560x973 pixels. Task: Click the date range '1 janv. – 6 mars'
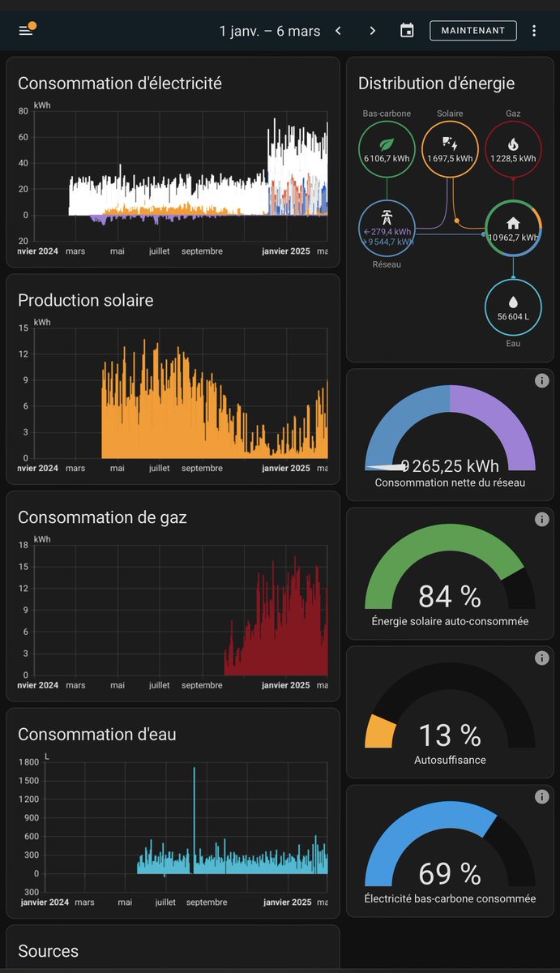tap(270, 31)
